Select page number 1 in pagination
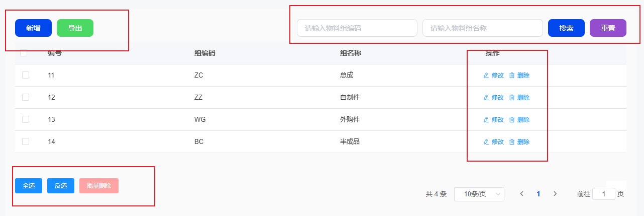Image resolution: width=644 pixels, height=216 pixels. point(539,194)
